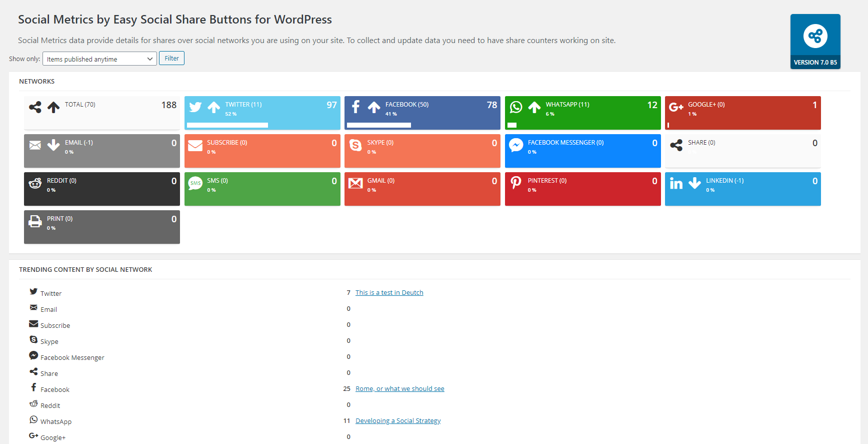Click the NETWORKS section heading
The image size is (868, 444).
(x=37, y=81)
